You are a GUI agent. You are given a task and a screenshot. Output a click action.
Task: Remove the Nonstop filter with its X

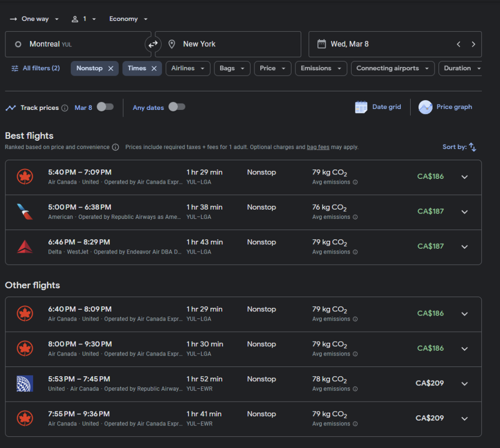(111, 68)
